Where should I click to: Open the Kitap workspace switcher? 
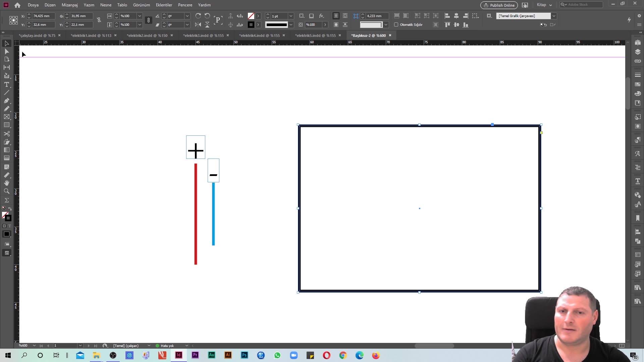click(x=544, y=5)
